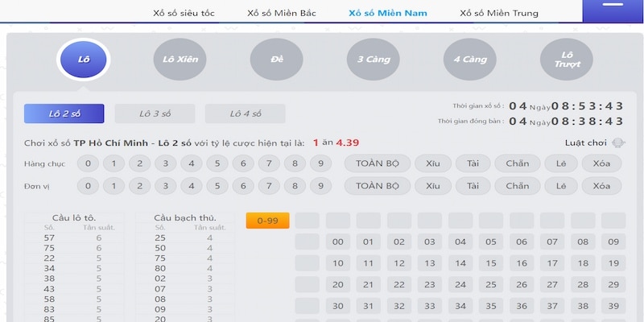Viewport: 644px width, 322px height.
Task: Toggle Hàng chục digit 0
Action: (x=88, y=163)
